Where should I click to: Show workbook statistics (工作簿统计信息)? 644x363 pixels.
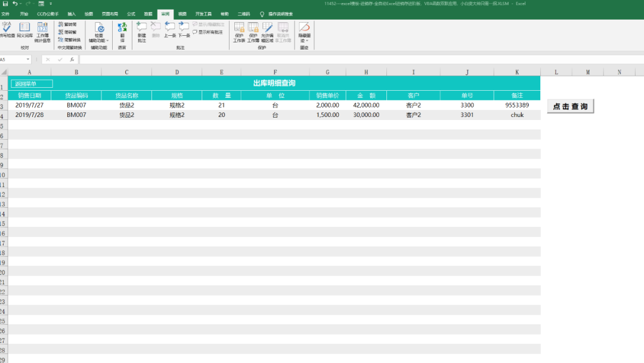tap(42, 32)
